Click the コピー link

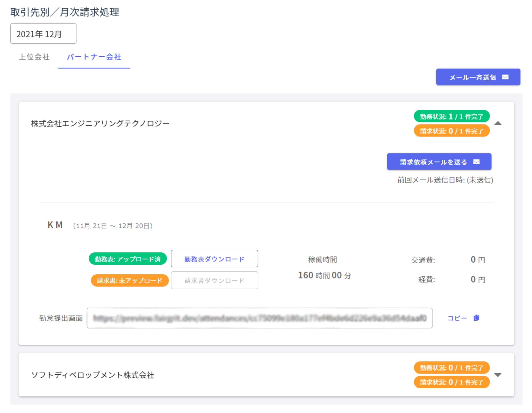tap(463, 318)
